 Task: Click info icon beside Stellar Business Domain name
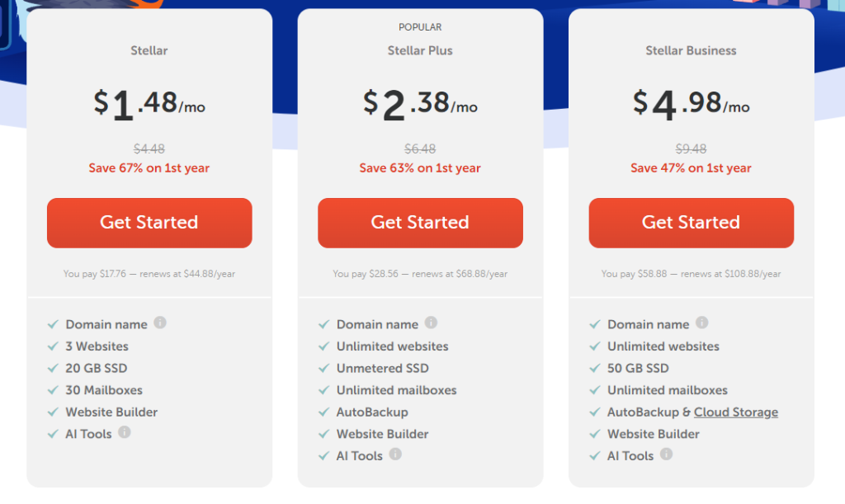(x=701, y=323)
